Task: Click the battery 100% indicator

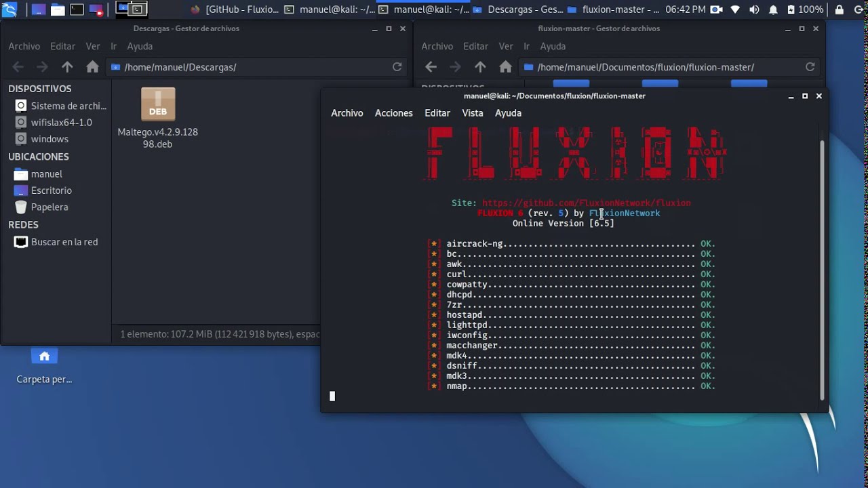Action: coord(805,9)
